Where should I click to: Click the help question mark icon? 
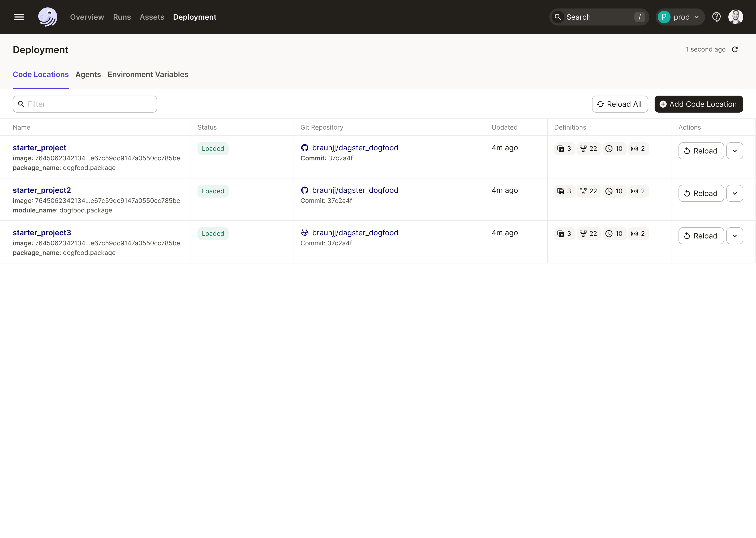pos(716,17)
